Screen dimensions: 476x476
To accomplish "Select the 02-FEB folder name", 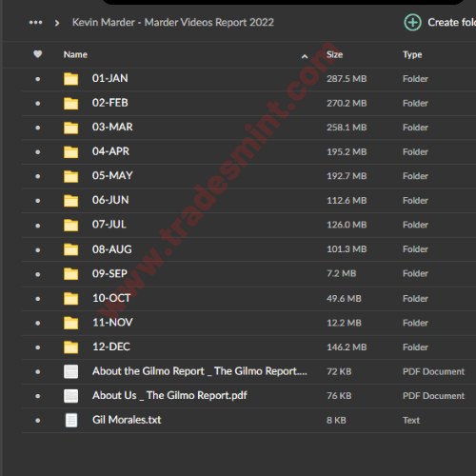I will pyautogui.click(x=110, y=103).
